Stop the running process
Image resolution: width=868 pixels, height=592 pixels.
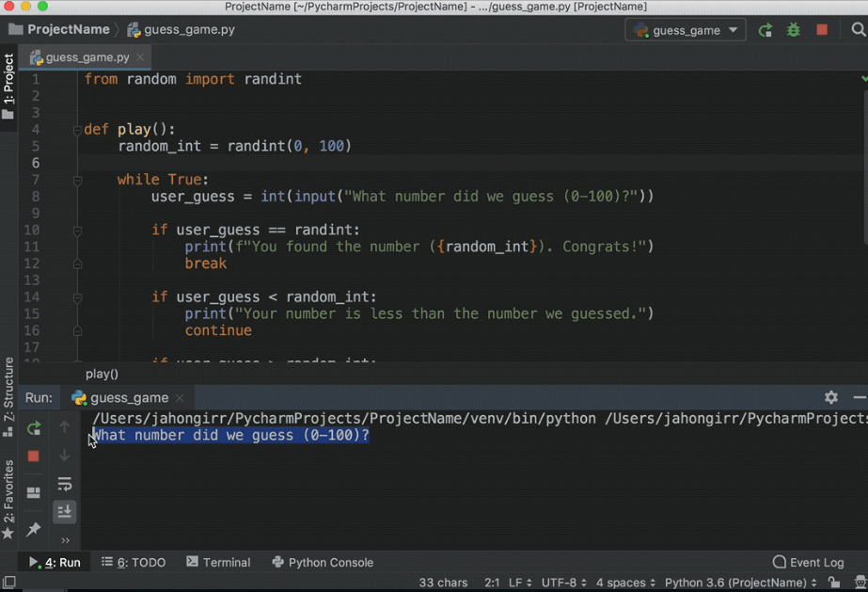[33, 456]
